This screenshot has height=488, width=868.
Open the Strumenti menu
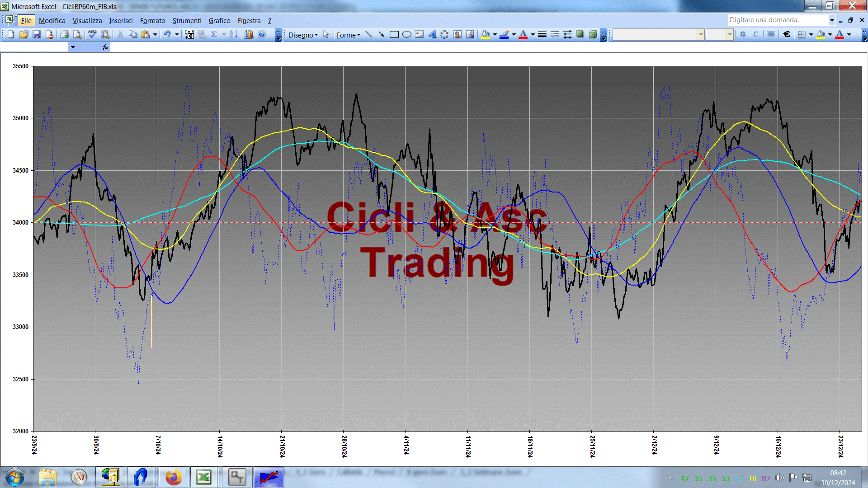[187, 21]
